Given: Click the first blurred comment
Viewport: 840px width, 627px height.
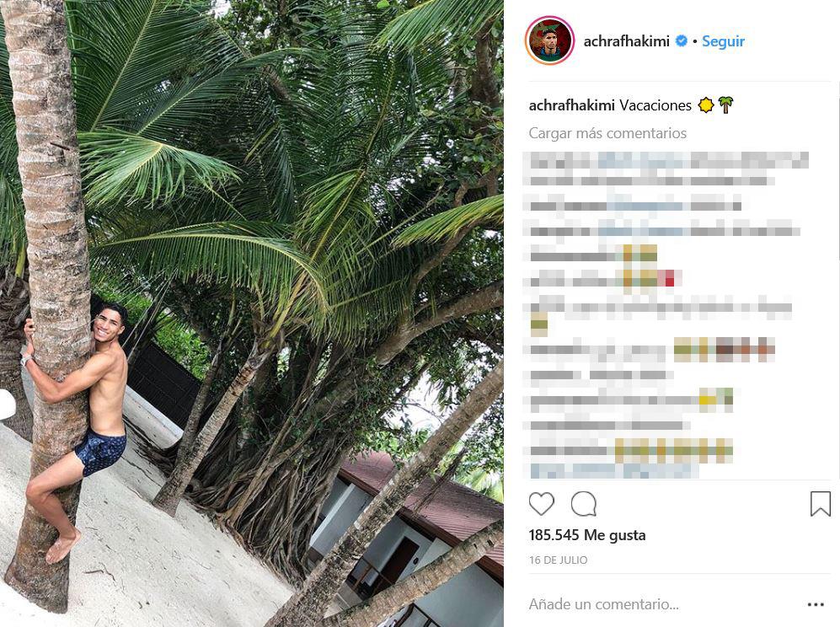Looking at the screenshot, I should (666, 169).
